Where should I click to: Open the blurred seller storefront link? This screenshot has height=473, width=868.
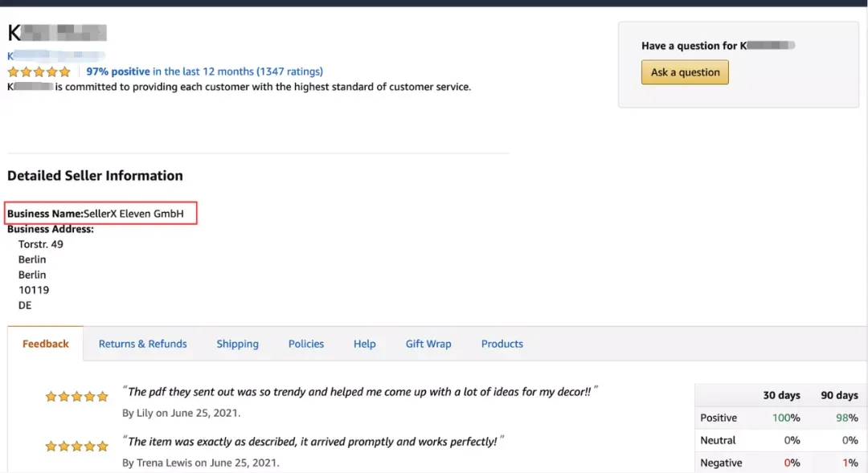(56, 56)
